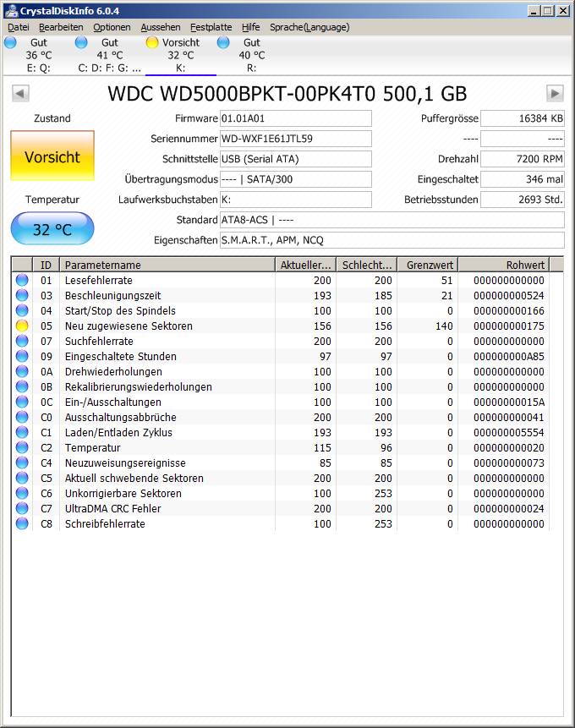Click the ID column header
This screenshot has height=728, width=575.
pyautogui.click(x=46, y=265)
